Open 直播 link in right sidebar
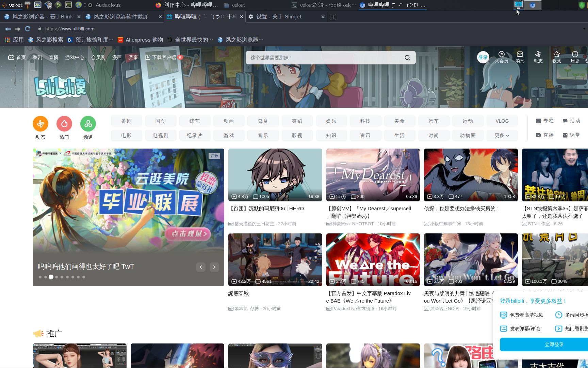Viewport: 588px width, 368px height. tap(545, 135)
